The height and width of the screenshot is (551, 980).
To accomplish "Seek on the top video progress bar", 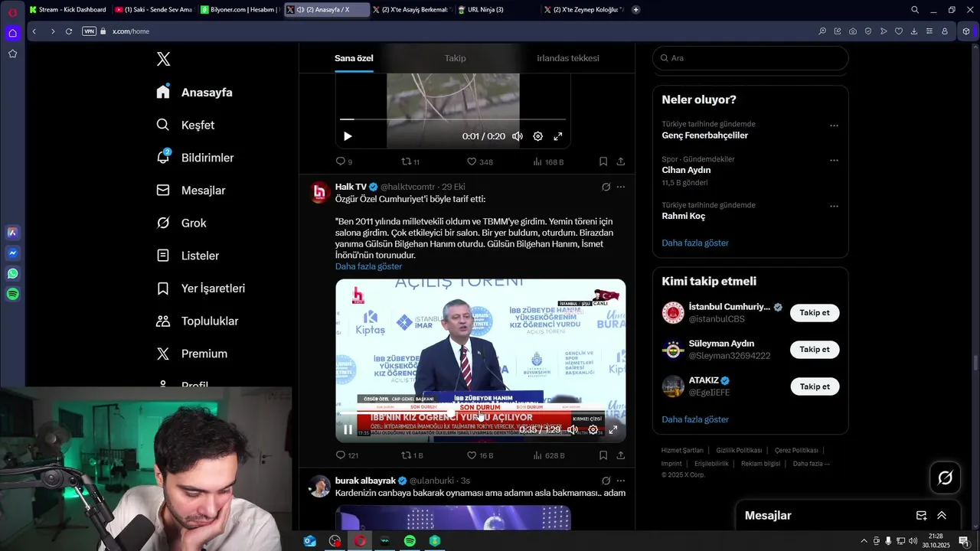I will coord(452,119).
